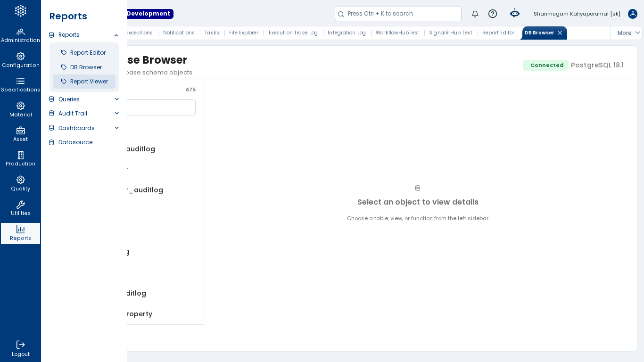Click the assistant bot icon

(x=515, y=14)
